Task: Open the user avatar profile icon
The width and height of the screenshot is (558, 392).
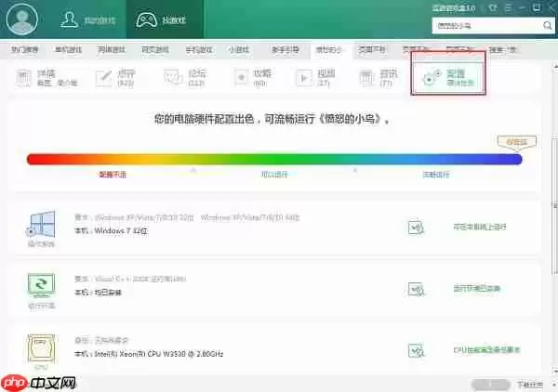Action: pyautogui.click(x=22, y=20)
